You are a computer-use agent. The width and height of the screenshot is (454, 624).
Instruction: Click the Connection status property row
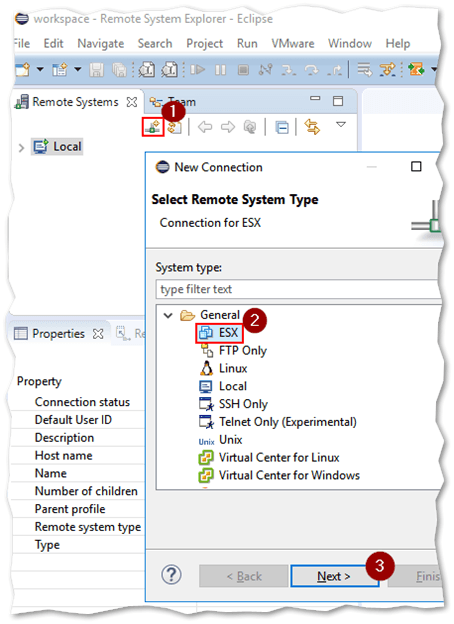click(78, 402)
